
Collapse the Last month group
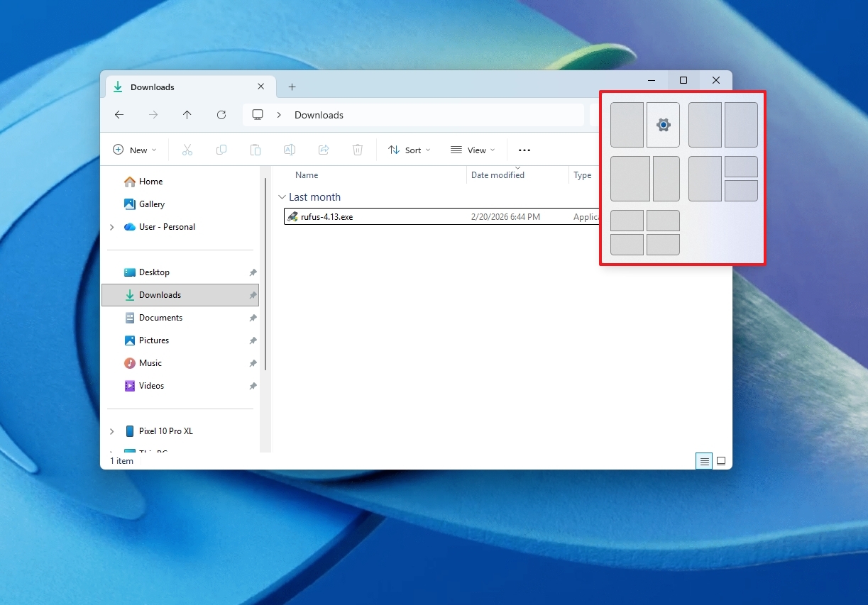point(282,196)
